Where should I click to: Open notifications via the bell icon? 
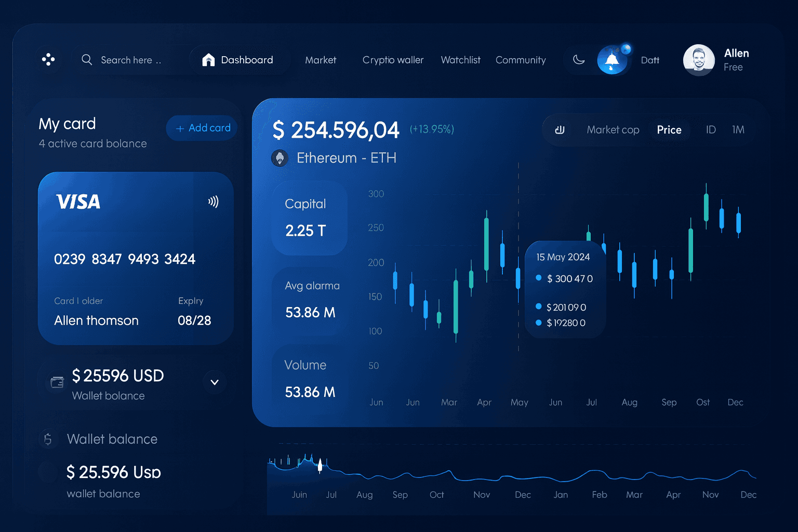tap(612, 59)
